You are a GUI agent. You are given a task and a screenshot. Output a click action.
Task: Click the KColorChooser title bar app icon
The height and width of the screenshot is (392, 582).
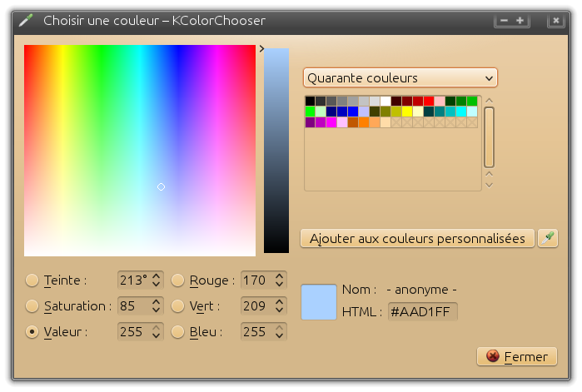26,19
